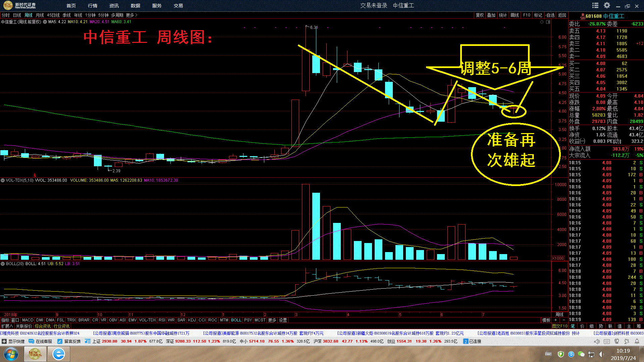The height and width of the screenshot is (362, 644).
Task: Open the on-screen keyboard icon in status bar
Action: 607,341
